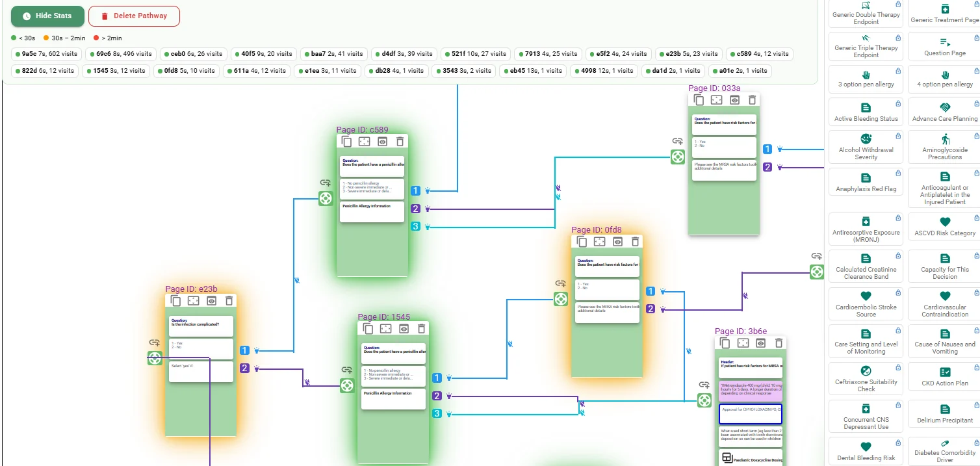Click the green target handle left of page 0fd8
The image size is (980, 466).
click(561, 299)
